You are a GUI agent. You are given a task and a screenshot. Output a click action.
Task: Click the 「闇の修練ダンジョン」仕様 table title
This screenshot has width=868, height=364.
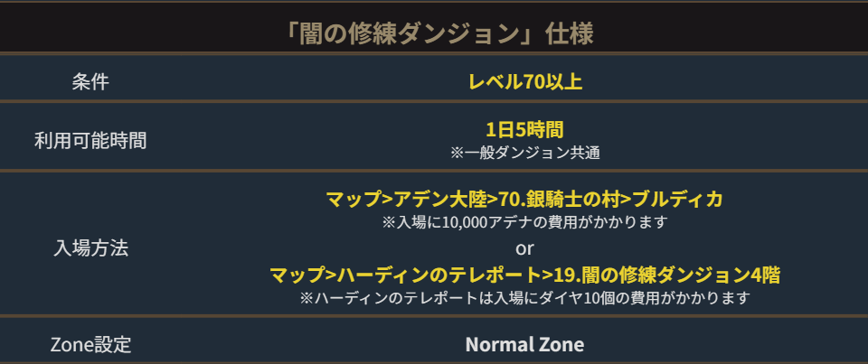tap(434, 33)
